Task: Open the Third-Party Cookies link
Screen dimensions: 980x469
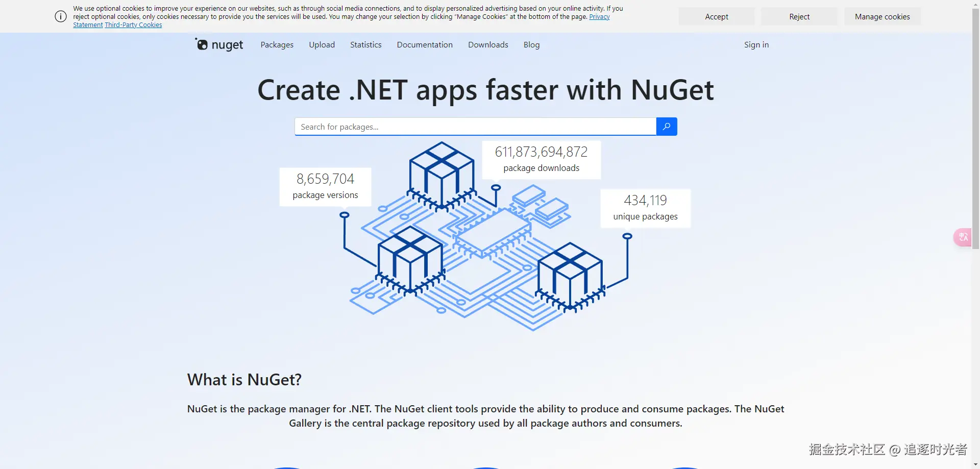Action: [133, 25]
